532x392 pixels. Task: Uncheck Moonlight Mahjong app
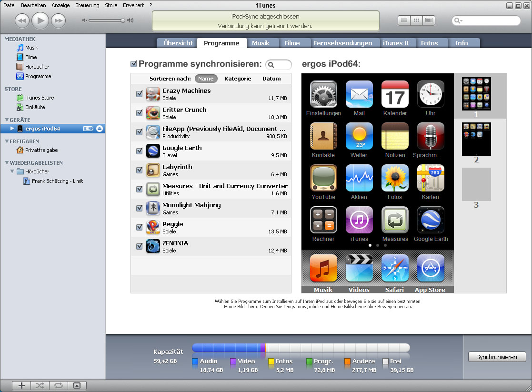pos(139,208)
